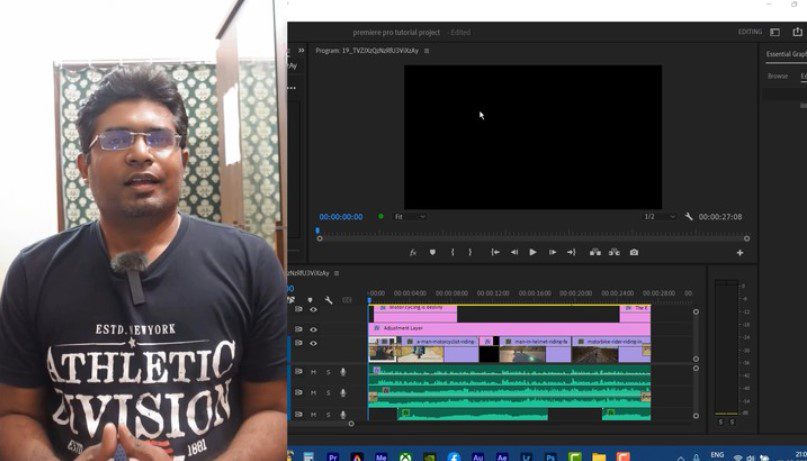
Task: Open the Program panel menu
Action: [x=427, y=50]
